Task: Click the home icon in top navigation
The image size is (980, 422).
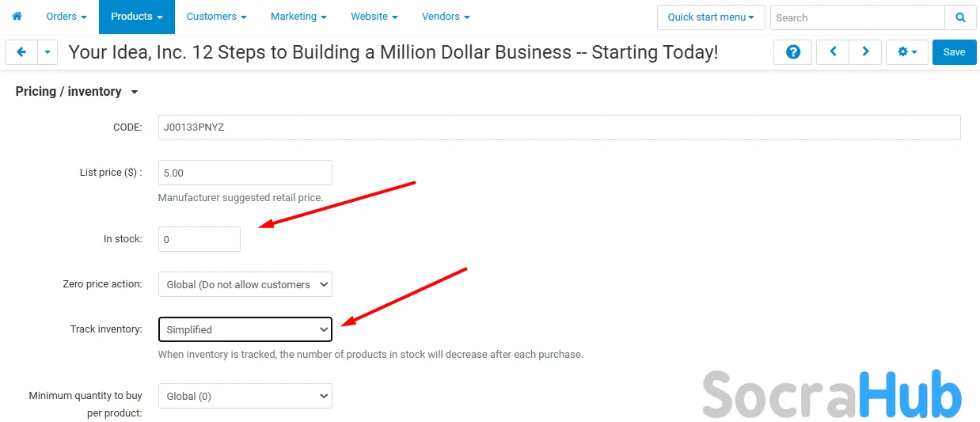Action: 17,17
